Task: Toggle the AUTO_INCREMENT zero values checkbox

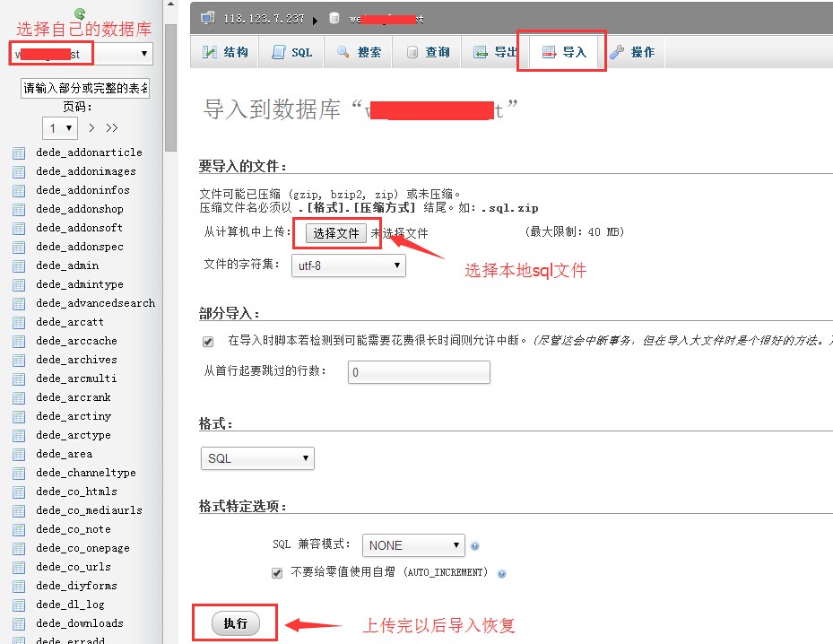Action: click(x=277, y=572)
